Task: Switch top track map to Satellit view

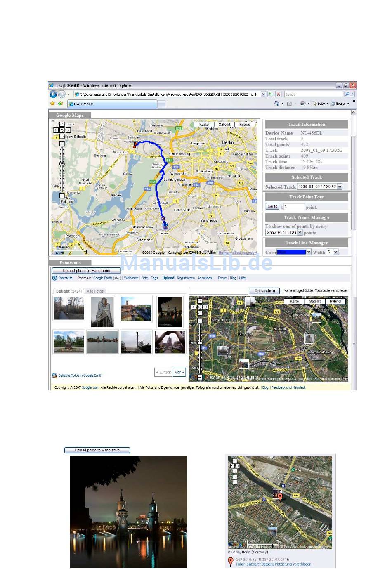Action: [x=224, y=124]
